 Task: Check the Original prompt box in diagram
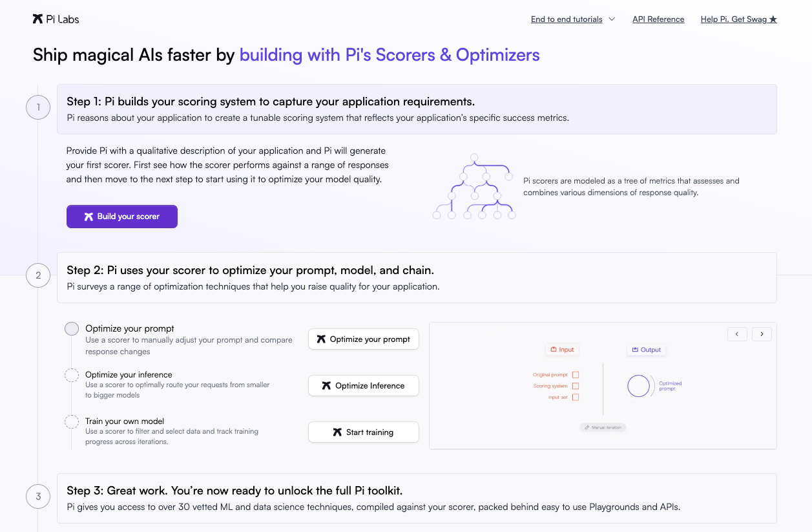pos(576,375)
